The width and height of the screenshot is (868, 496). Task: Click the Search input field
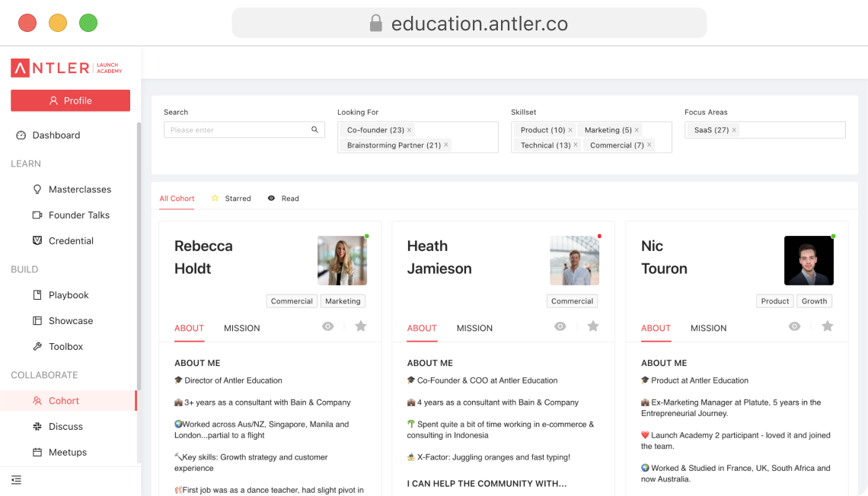click(x=244, y=129)
